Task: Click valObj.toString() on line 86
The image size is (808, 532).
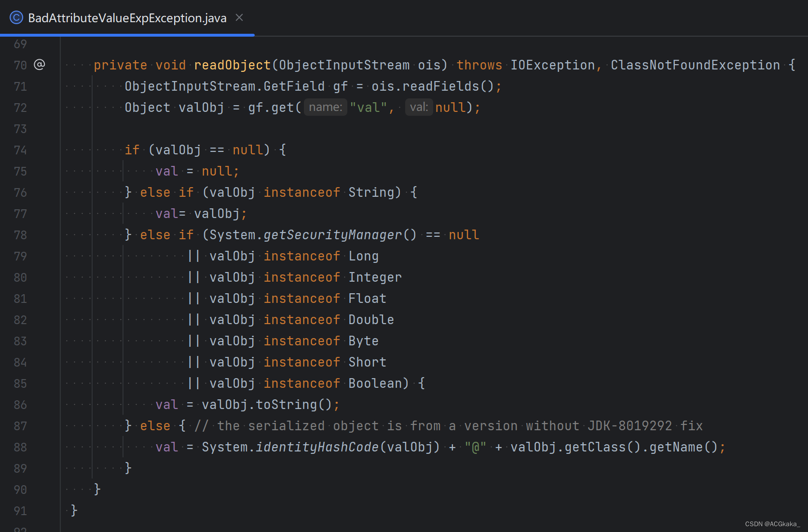Action: 267,405
